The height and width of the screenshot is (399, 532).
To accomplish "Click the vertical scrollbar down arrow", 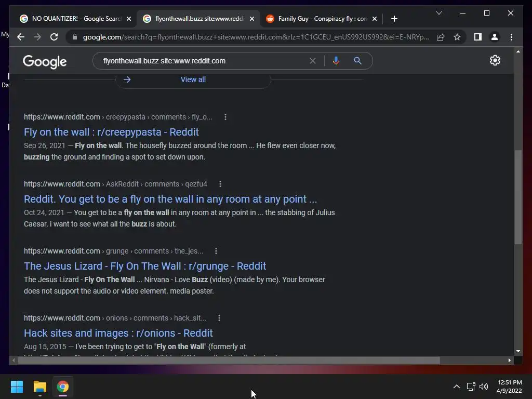I will [x=518, y=351].
